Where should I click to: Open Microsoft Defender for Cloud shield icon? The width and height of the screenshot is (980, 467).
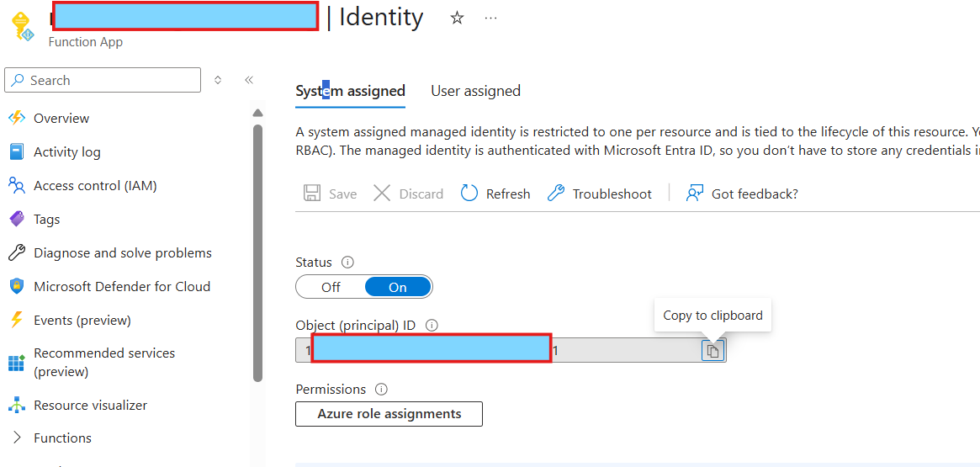tap(17, 286)
